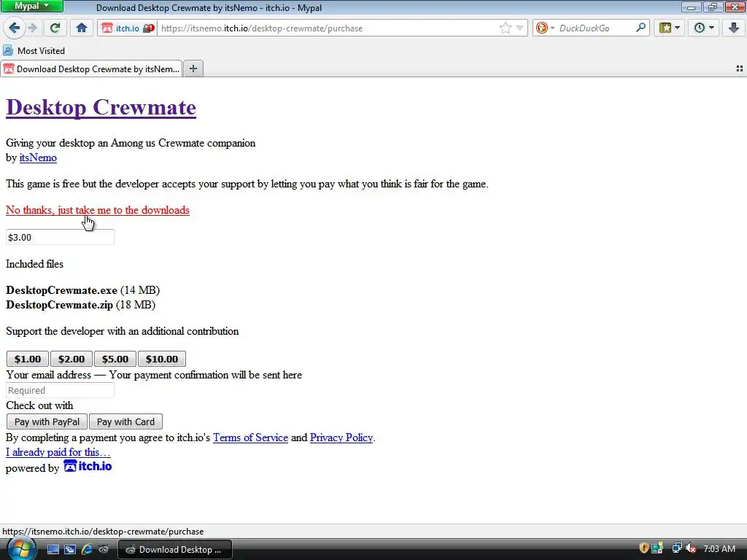
Task: Click the itch.io logo in the footer
Action: pyautogui.click(x=88, y=466)
